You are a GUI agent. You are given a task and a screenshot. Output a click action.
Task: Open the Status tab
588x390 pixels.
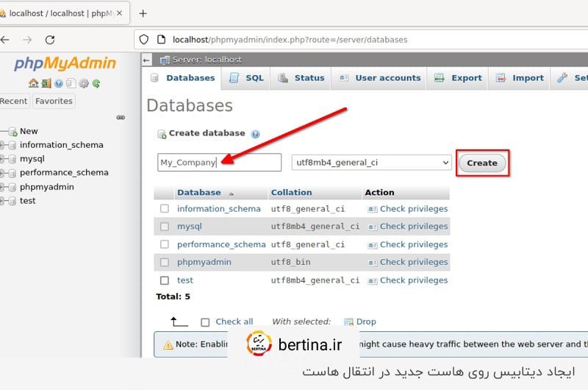coord(301,78)
